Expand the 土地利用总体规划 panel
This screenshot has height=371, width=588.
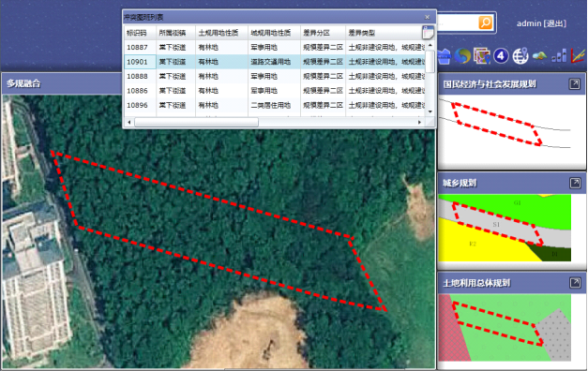(575, 282)
